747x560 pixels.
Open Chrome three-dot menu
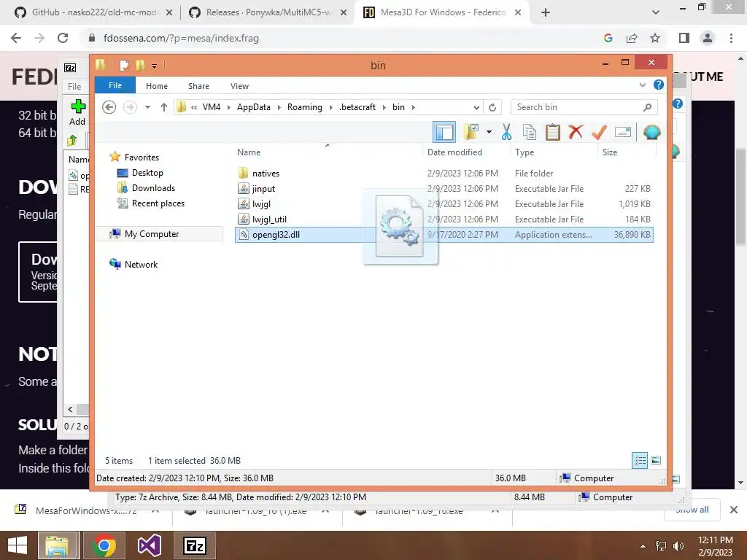pyautogui.click(x=731, y=38)
